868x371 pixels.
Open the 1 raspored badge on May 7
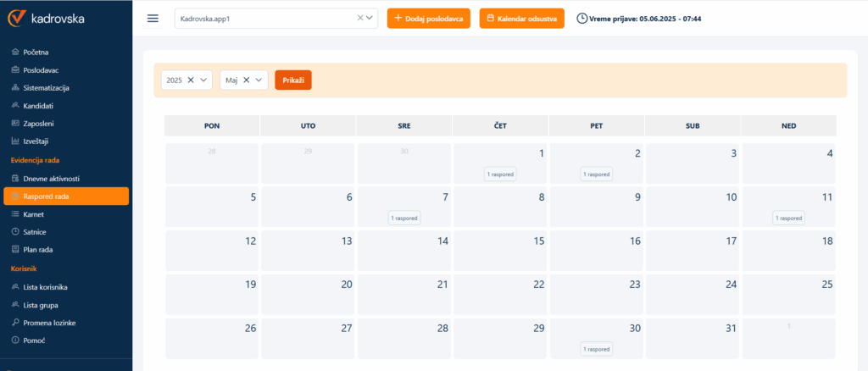[x=404, y=218]
